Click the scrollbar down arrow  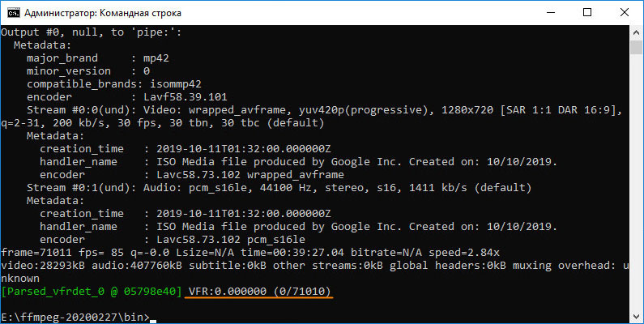tap(636, 316)
